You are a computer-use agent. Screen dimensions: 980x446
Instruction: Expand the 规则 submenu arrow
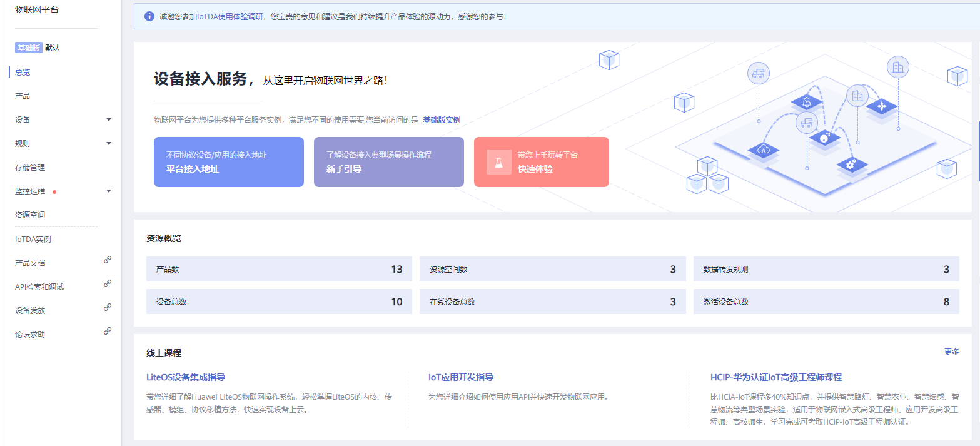(x=109, y=143)
